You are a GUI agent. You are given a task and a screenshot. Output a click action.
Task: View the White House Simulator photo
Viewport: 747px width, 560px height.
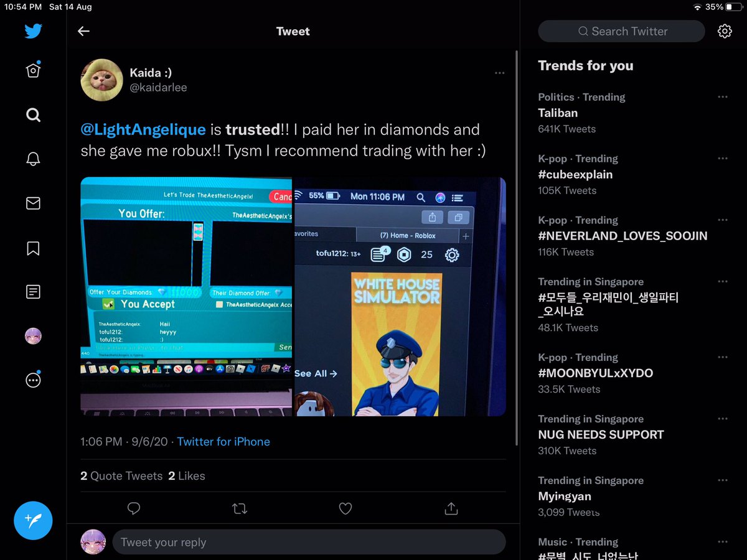click(400, 296)
